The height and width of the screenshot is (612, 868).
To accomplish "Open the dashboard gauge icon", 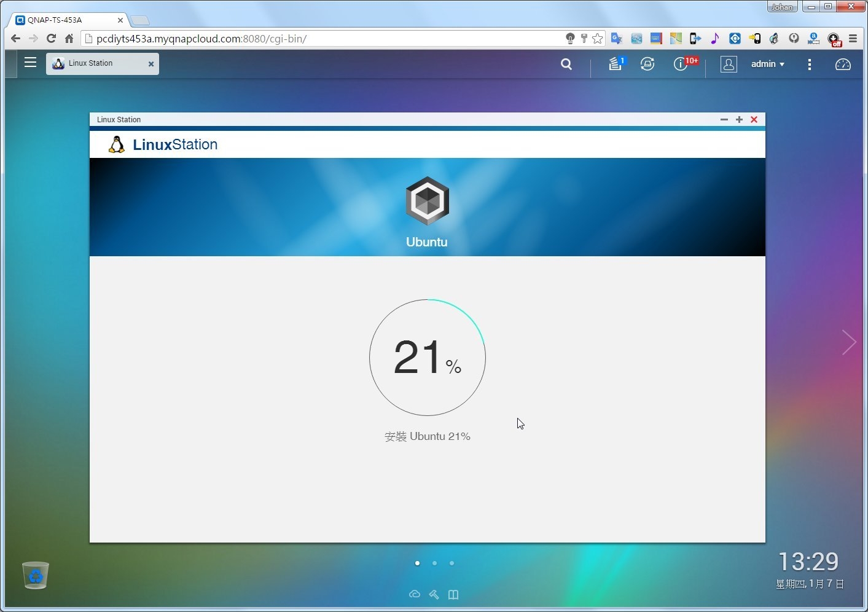I will tap(843, 64).
